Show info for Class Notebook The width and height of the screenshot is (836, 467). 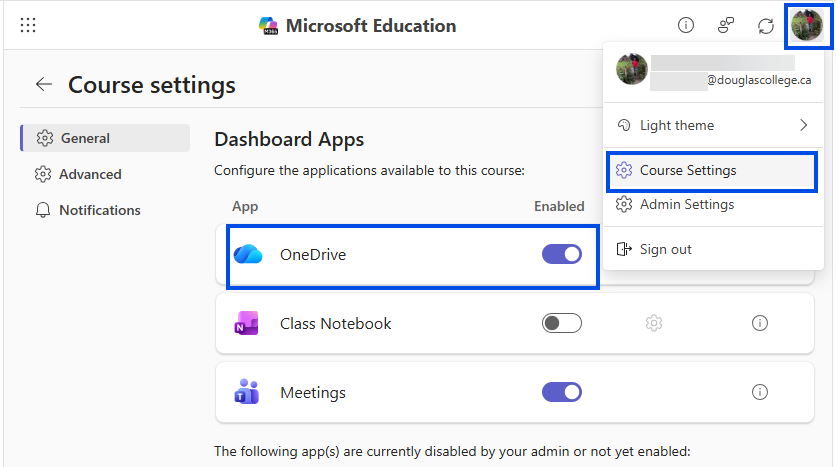tap(760, 323)
